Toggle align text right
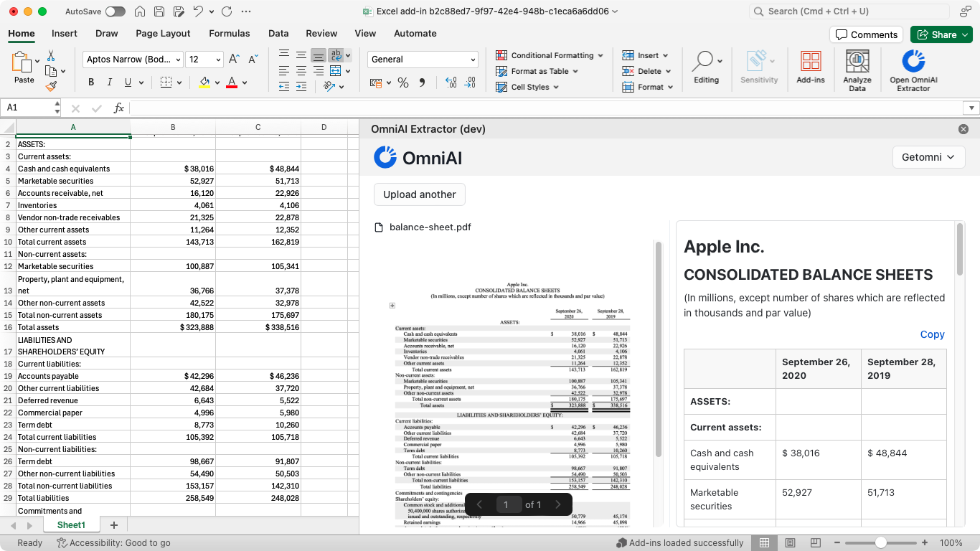This screenshot has height=551, width=980. point(319,71)
